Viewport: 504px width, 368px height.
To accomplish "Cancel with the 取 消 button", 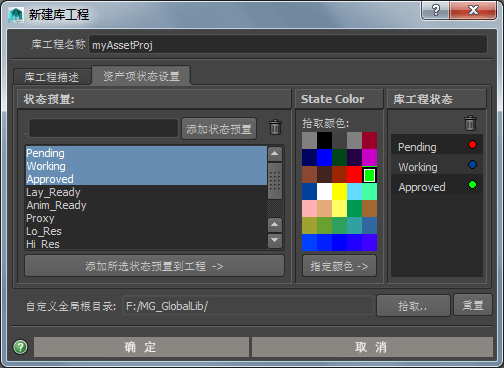I will coord(372,347).
